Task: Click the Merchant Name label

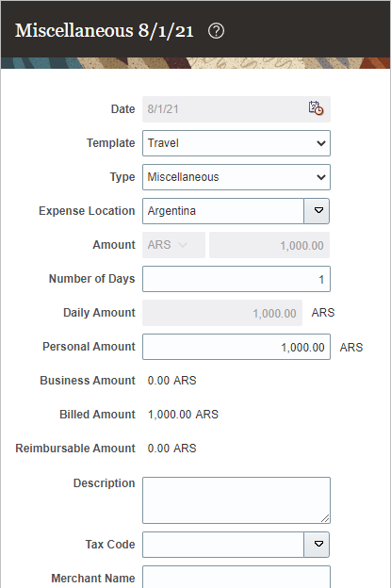Action: (x=93, y=579)
